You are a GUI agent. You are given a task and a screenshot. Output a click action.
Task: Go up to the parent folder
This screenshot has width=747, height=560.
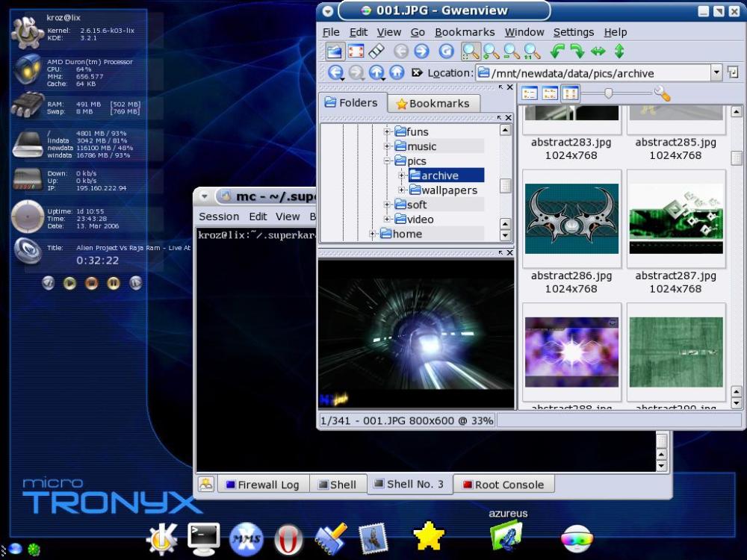pyautogui.click(x=376, y=73)
